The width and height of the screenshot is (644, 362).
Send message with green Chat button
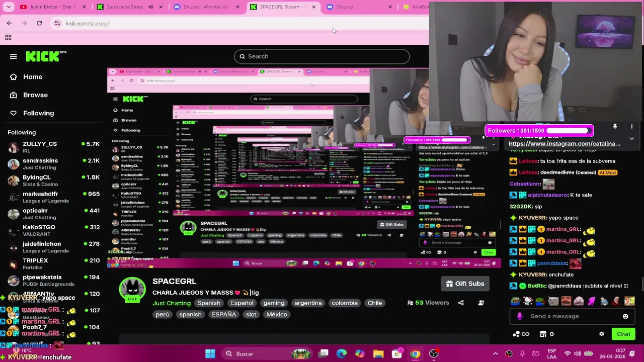coord(623,334)
